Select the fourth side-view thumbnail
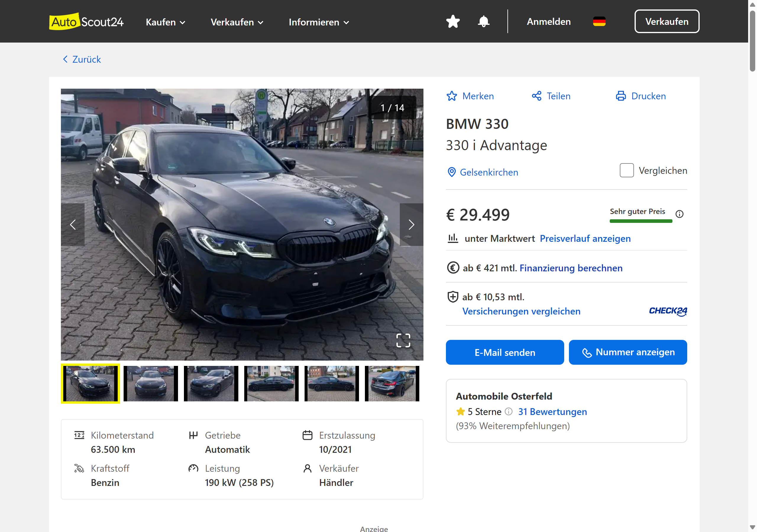The image size is (757, 532). (271, 384)
